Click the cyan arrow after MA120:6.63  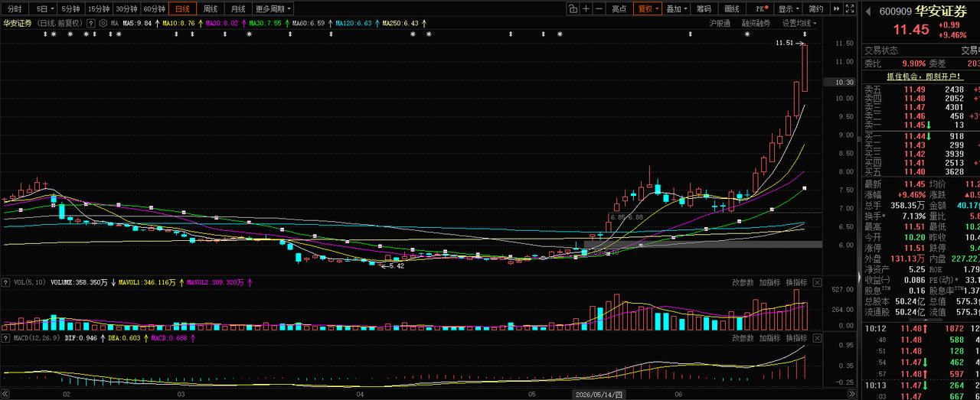pos(377,23)
